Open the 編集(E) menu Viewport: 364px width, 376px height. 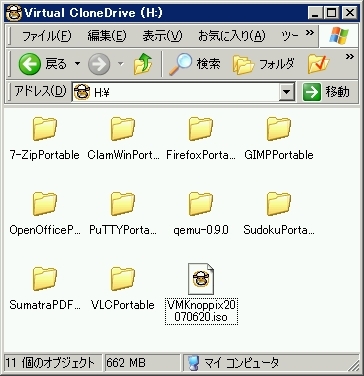pyautogui.click(x=107, y=36)
